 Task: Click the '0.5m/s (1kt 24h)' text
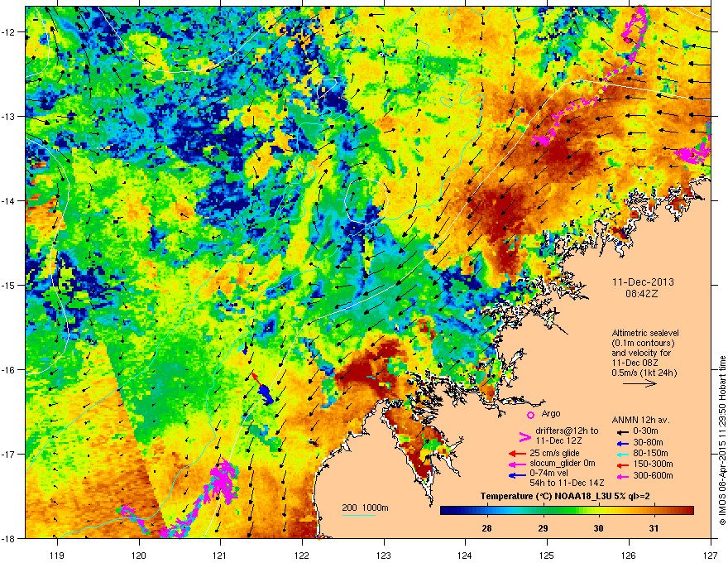coord(644,373)
